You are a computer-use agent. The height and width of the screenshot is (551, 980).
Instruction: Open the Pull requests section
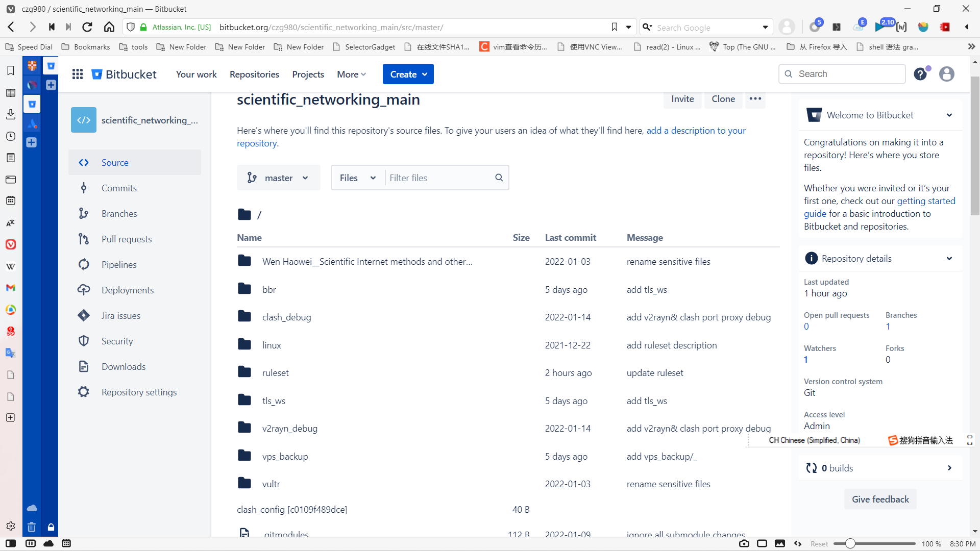127,239
